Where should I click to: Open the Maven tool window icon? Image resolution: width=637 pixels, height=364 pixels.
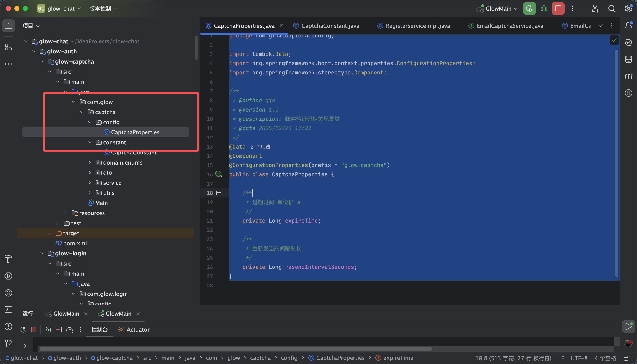click(x=628, y=76)
